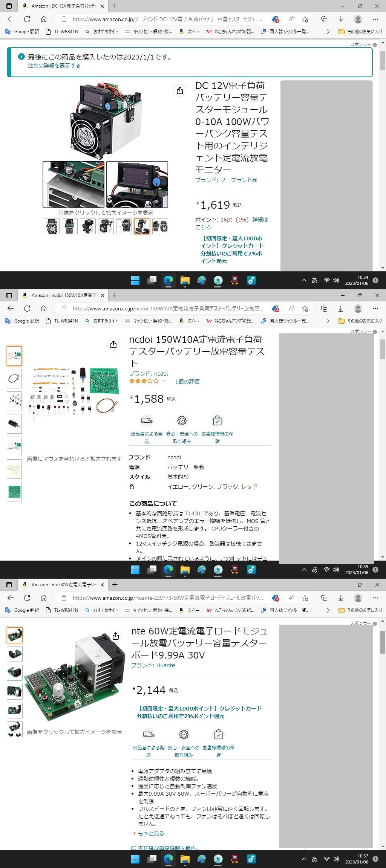Screen dimensions: 386x868
Task: Click the お客様情報の保護 icon on nte 60W page
Action: click(x=219, y=734)
